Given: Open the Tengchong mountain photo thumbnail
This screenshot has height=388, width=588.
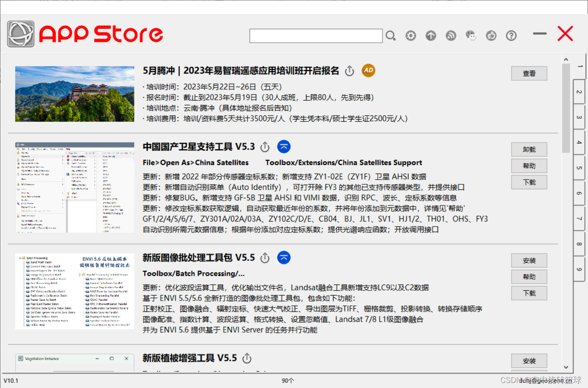Looking at the screenshot, I should click(x=74, y=94).
